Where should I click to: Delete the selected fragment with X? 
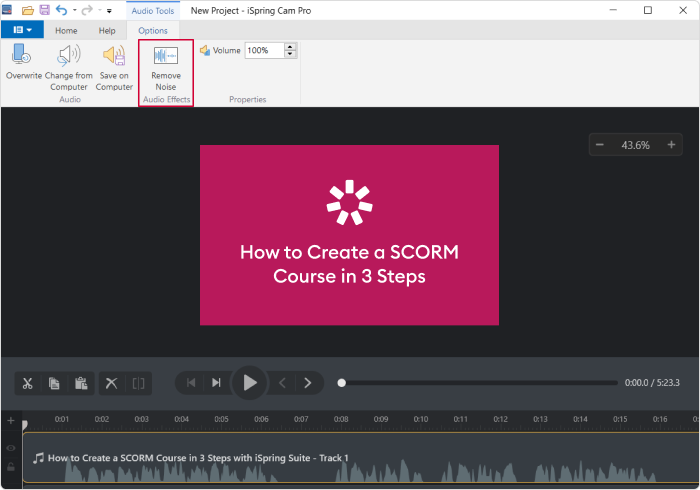click(x=112, y=383)
